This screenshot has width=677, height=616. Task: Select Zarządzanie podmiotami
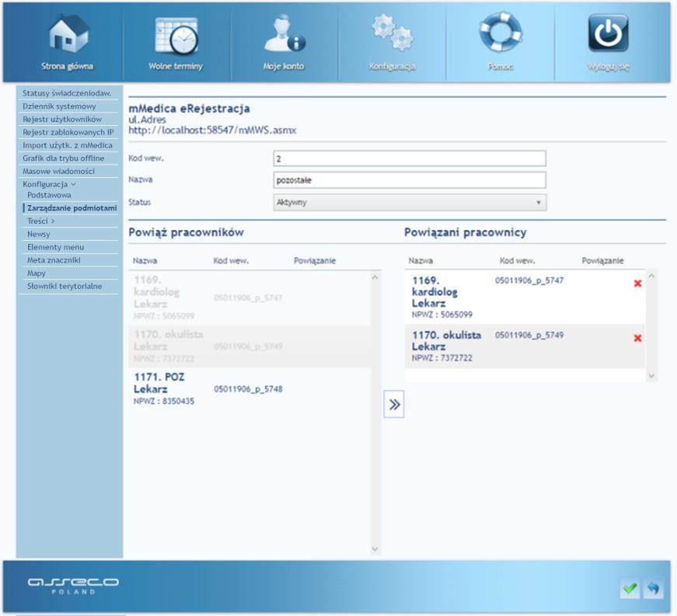[x=72, y=208]
